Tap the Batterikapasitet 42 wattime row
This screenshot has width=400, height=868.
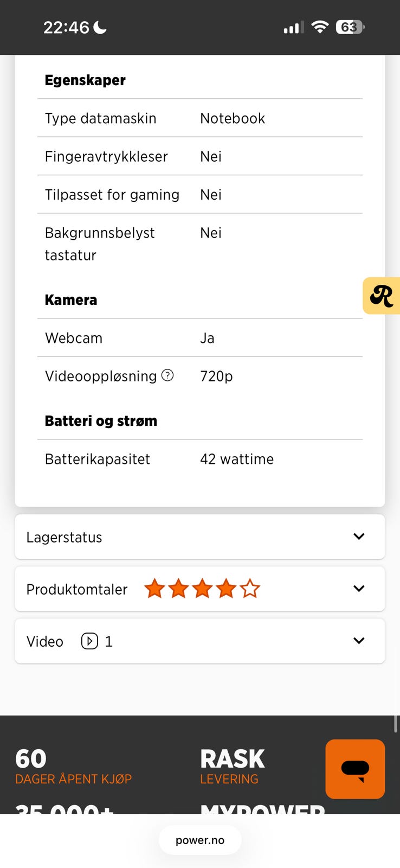200,459
